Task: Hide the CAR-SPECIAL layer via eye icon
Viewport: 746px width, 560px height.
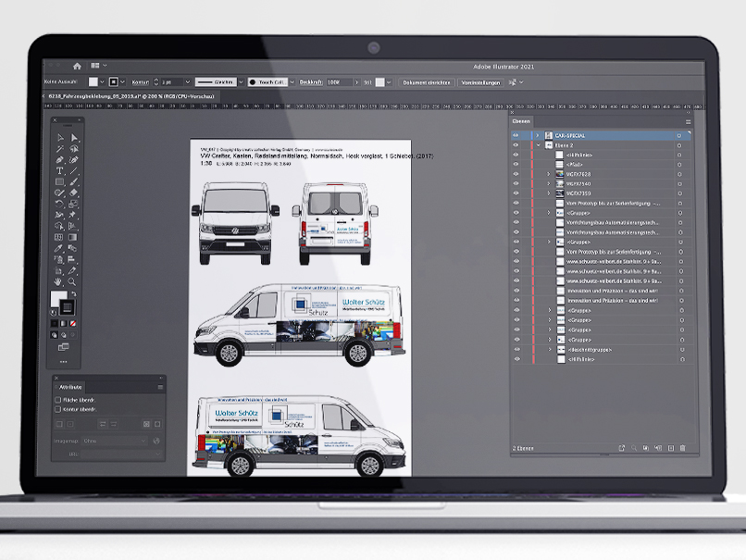Action: 516,135
